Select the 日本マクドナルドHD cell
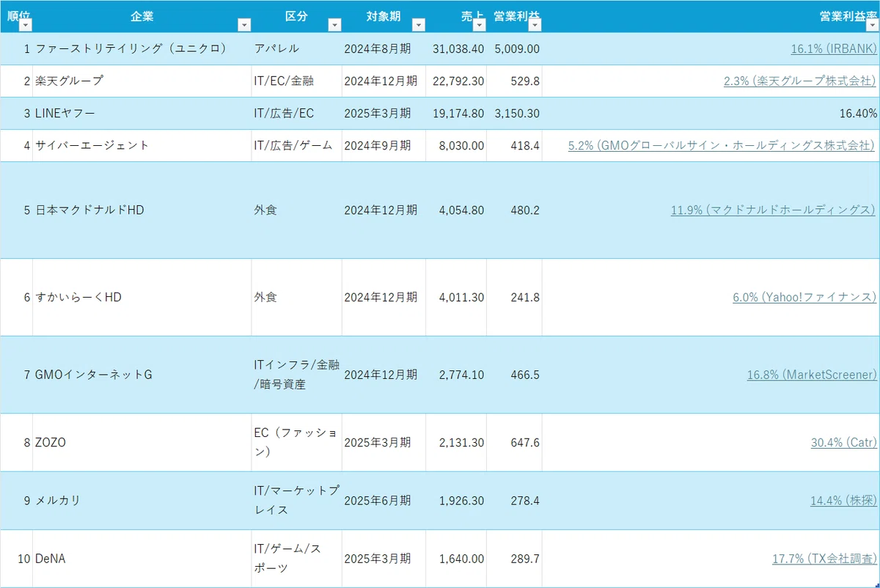Screen dimensions: 880x588 (142, 210)
